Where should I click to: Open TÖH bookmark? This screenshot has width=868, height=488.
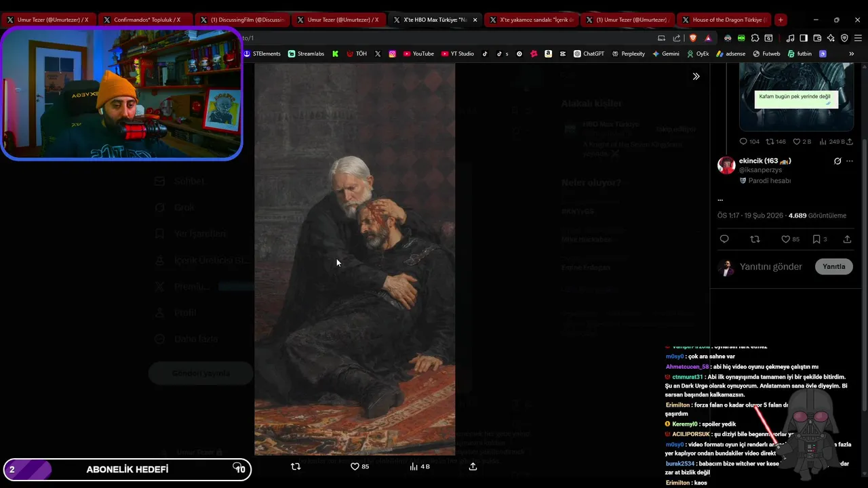pyautogui.click(x=357, y=54)
